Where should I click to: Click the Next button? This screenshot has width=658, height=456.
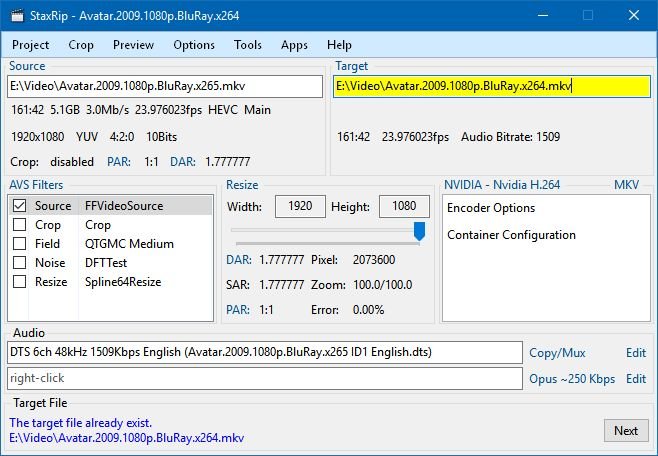coord(626,430)
